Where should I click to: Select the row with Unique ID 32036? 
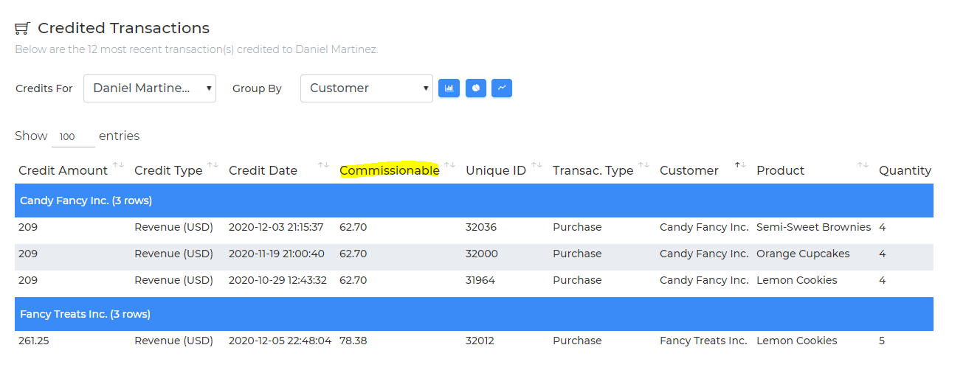coord(474,228)
